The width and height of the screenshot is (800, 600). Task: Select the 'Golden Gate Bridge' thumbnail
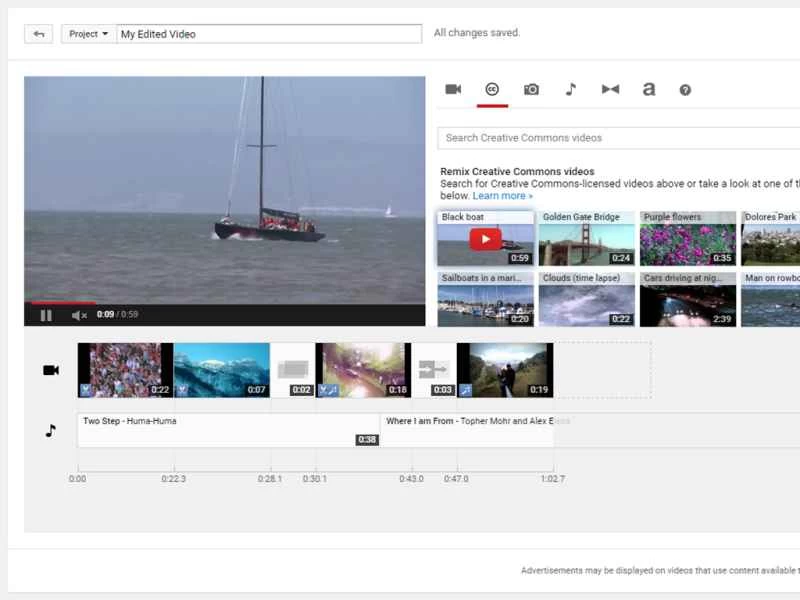[x=586, y=240]
